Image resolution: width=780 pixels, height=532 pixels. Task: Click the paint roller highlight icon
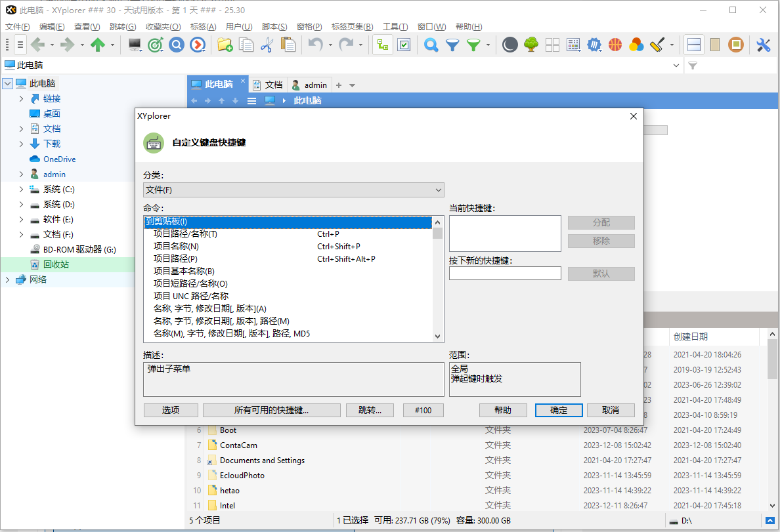pos(656,45)
